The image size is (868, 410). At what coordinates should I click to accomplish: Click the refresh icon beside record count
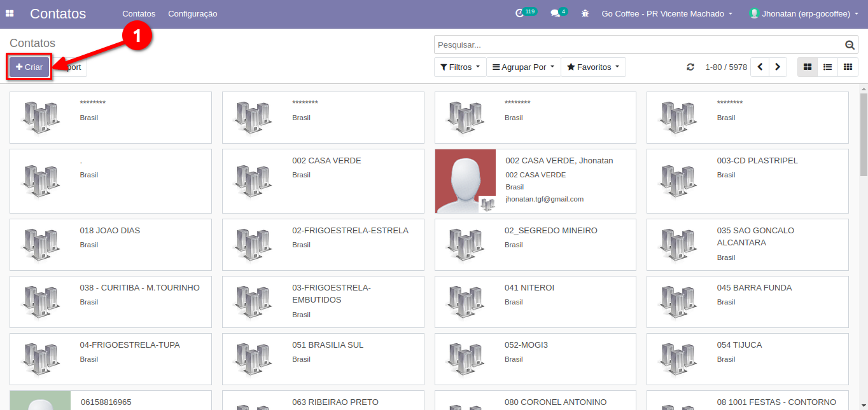[x=690, y=67]
